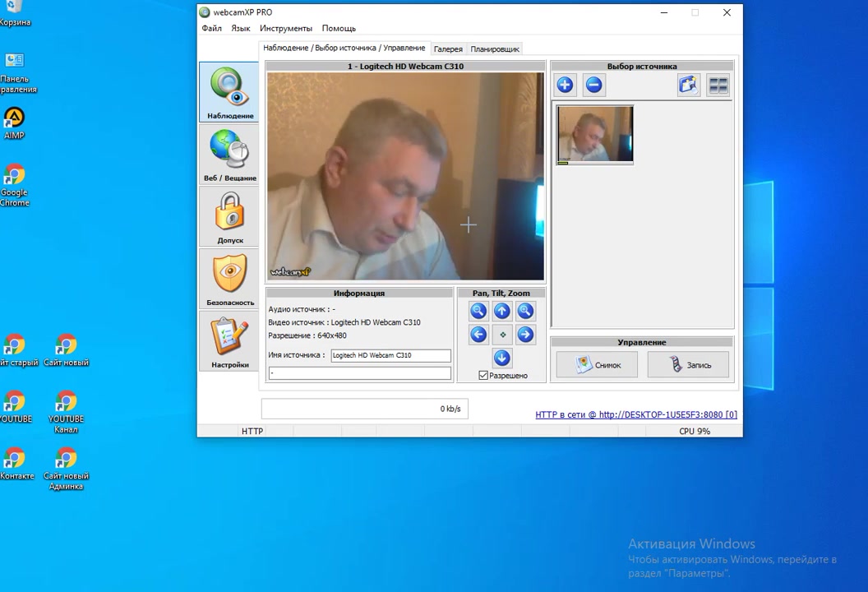Click the zoom out magnifier button
868x592 pixels.
pyautogui.click(x=478, y=311)
